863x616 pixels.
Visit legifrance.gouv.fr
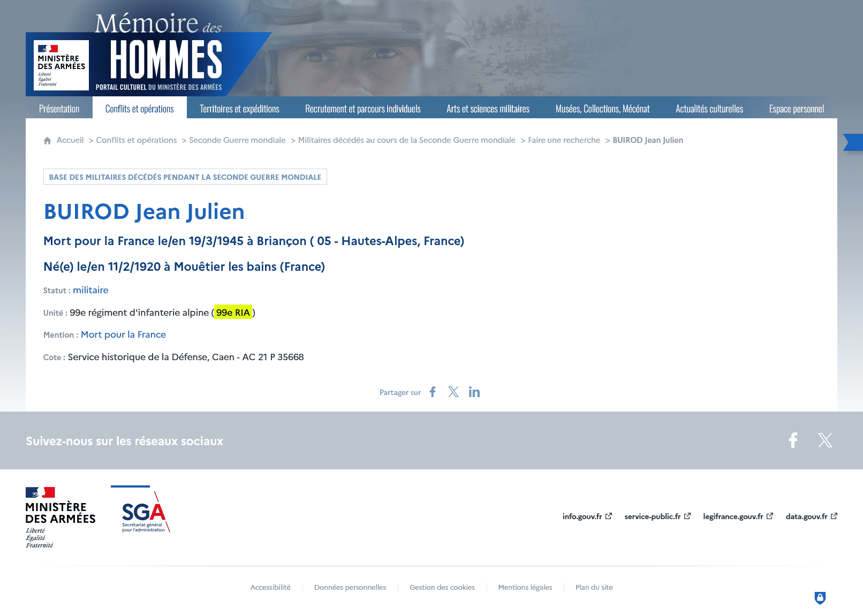click(738, 516)
